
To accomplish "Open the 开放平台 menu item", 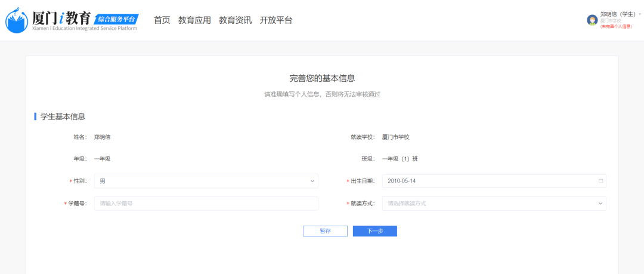I will click(x=276, y=20).
